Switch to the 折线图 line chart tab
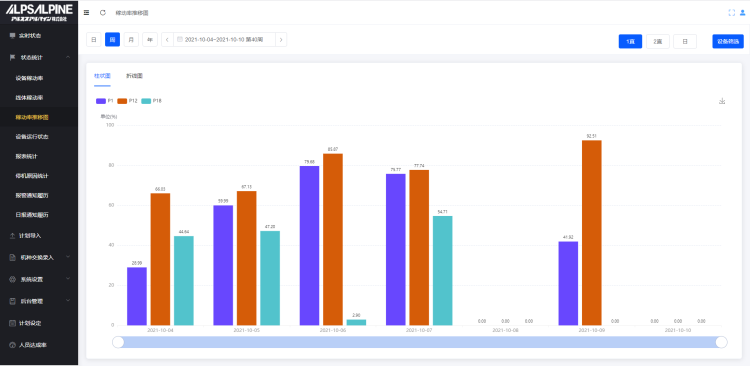This screenshot has height=366, width=750. [x=134, y=76]
